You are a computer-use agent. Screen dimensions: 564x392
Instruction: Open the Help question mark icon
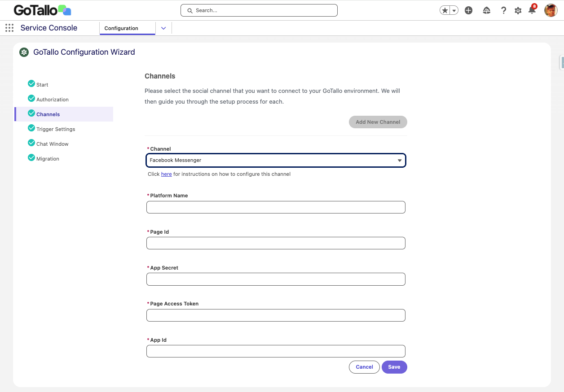coord(503,10)
